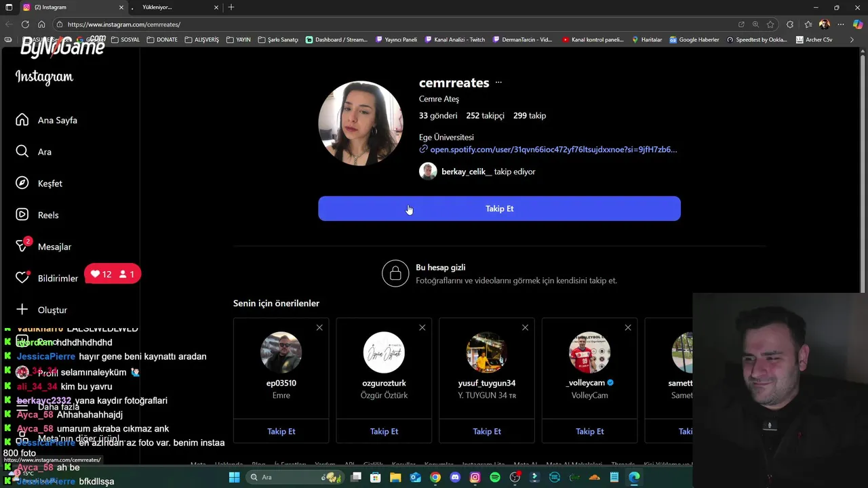Open a new browser tab
Viewport: 868px width, 488px height.
(231, 7)
